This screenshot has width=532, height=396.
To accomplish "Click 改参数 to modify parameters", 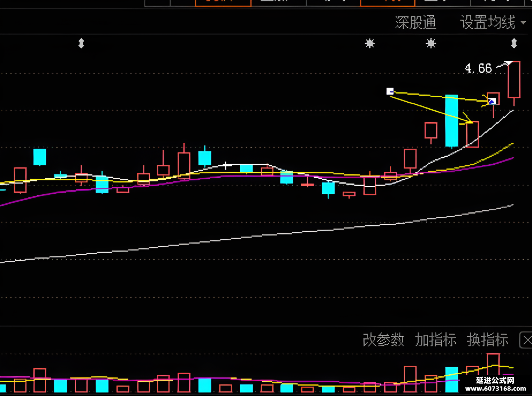I will [x=383, y=340].
